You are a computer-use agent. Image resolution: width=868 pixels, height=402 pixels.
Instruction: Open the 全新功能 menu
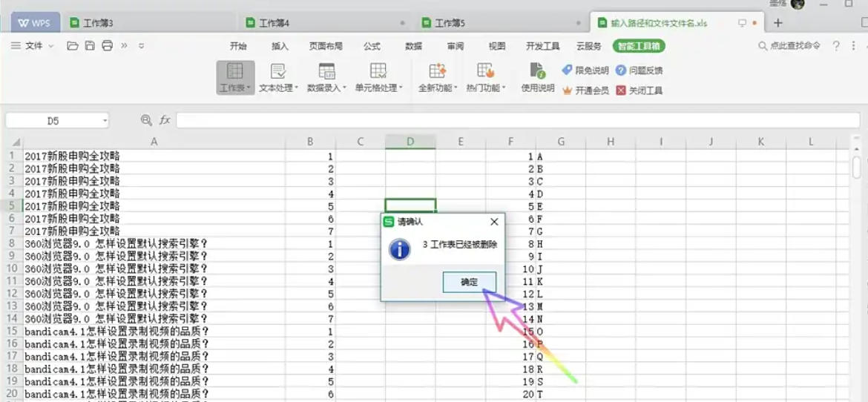pos(437,78)
